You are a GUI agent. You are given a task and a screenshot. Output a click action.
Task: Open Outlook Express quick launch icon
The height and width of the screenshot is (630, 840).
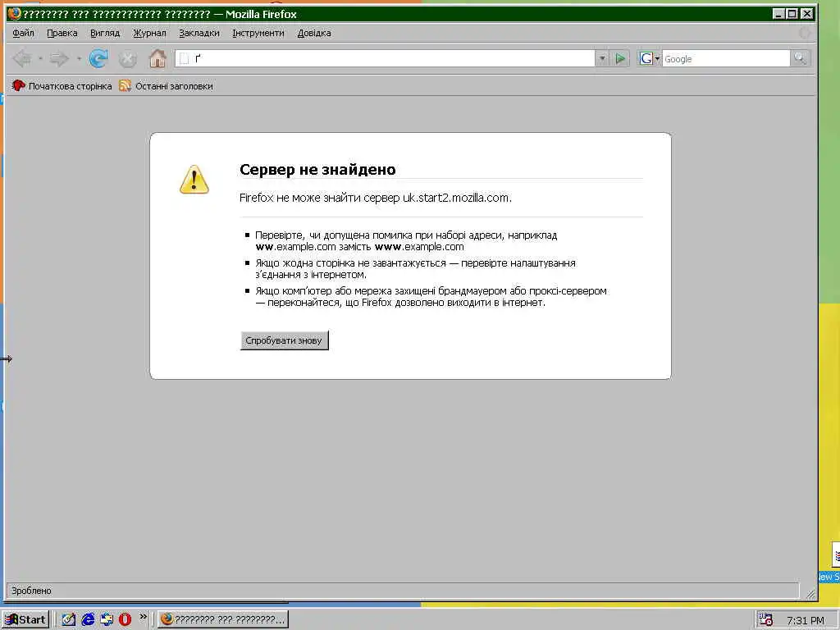pos(107,619)
